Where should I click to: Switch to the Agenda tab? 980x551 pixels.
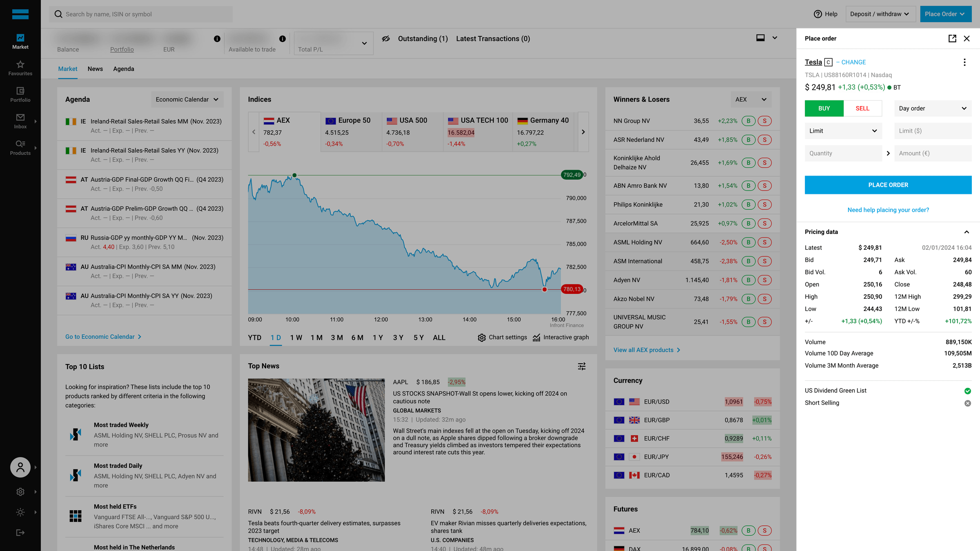click(x=124, y=69)
